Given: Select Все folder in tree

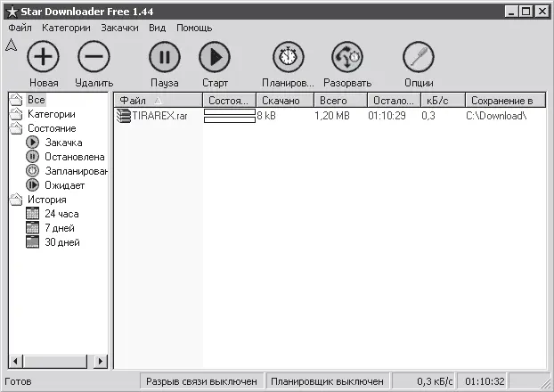Looking at the screenshot, I should [36, 100].
